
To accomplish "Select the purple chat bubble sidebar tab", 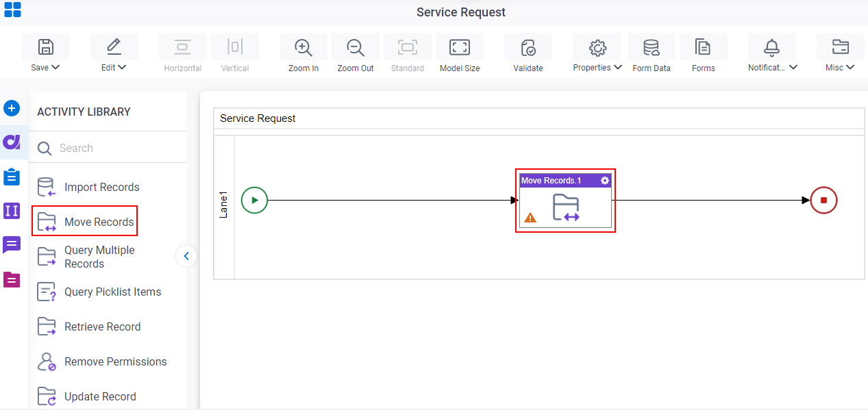I will pos(12,245).
